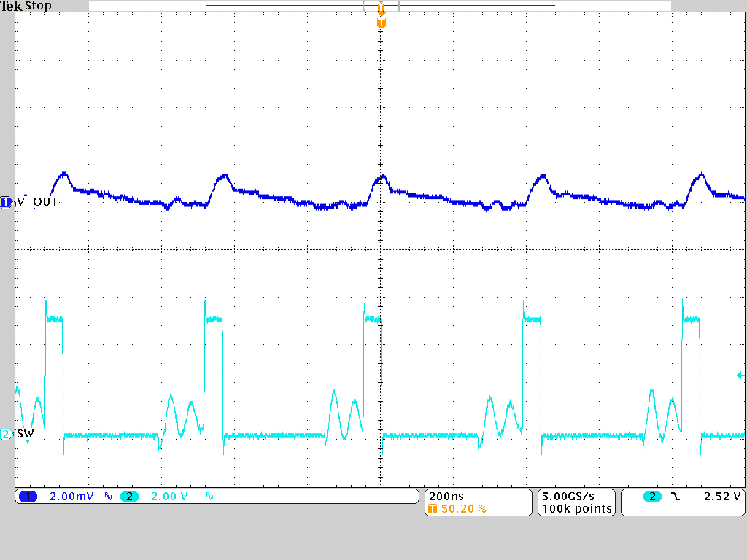Toggle the Stop acquisition status
Image resolution: width=747 pixels, height=560 pixels.
(x=38, y=6)
